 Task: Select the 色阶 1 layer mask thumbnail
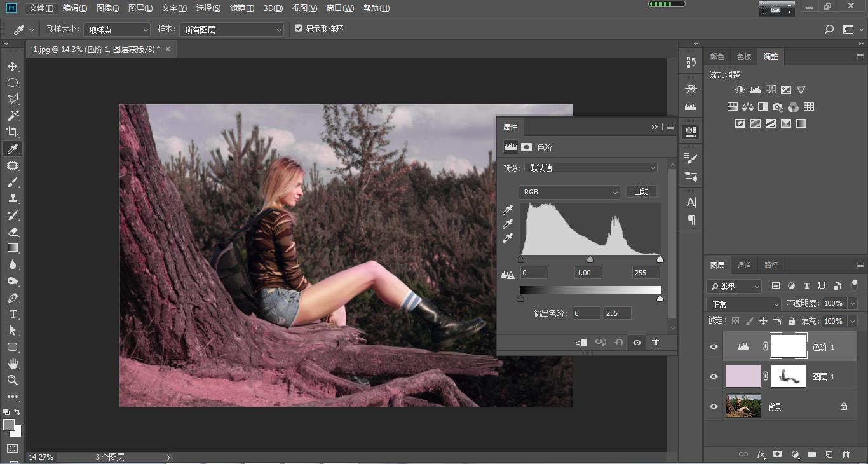pos(788,346)
